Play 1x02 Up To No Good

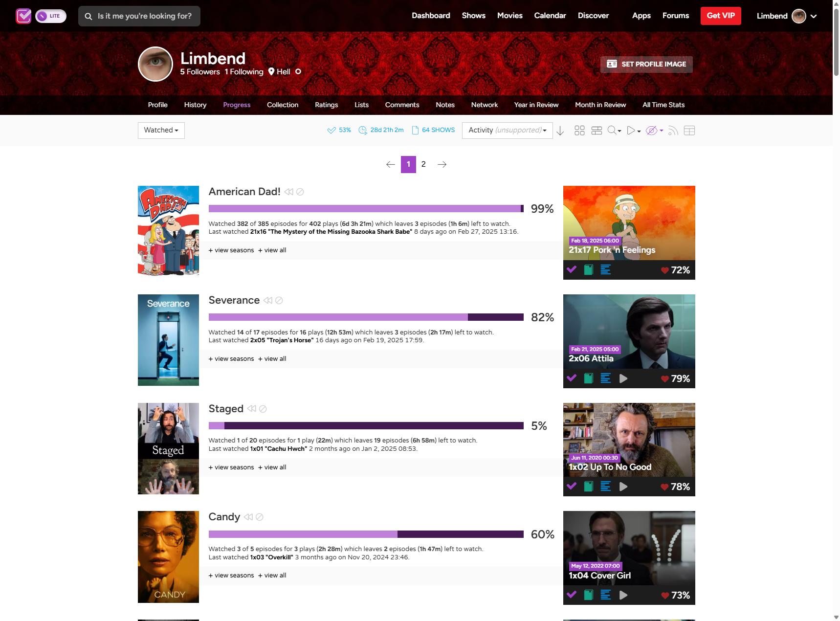point(623,487)
